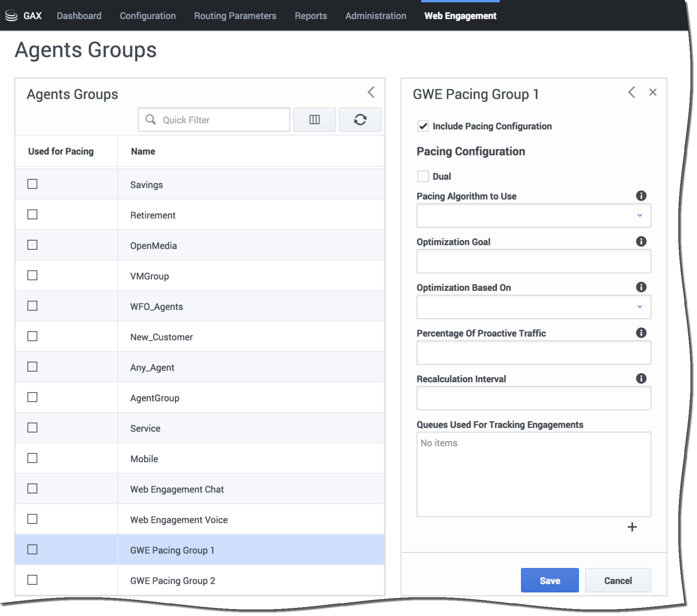Check Used for Pacing for New_Customer

(32, 336)
